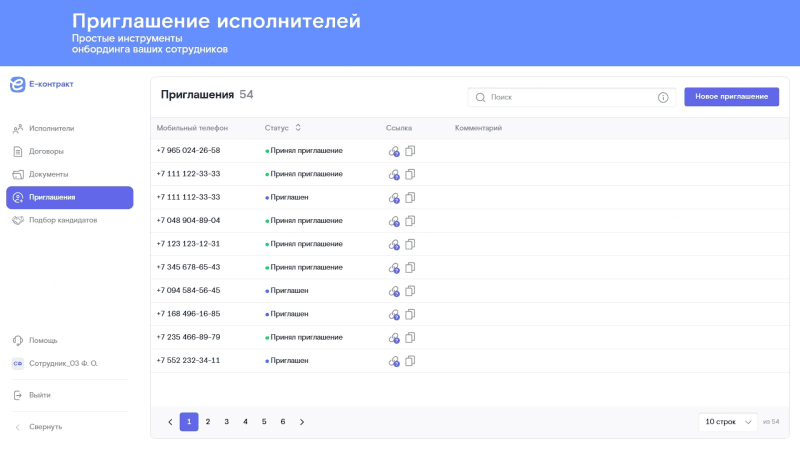The height and width of the screenshot is (450, 800).
Task: Open link icon for +7 094 584-56-45
Action: 394,291
